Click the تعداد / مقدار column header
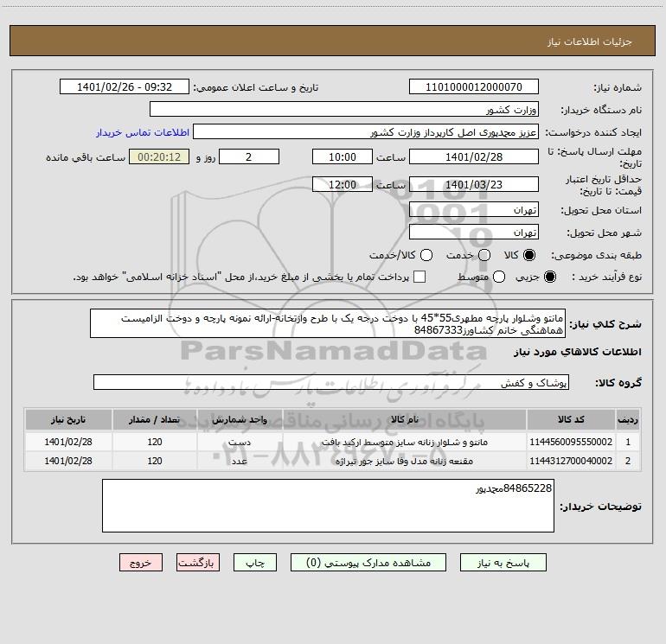 155,419
